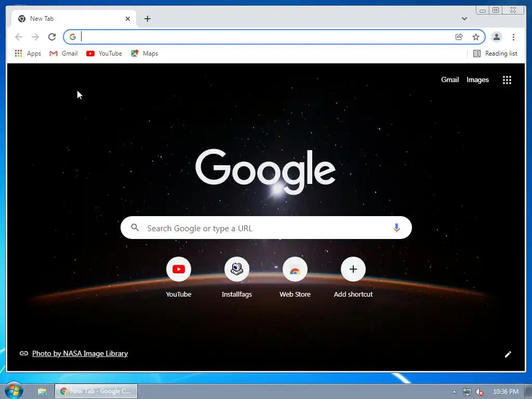
Task: Open the Windows Start menu
Action: coord(14,391)
